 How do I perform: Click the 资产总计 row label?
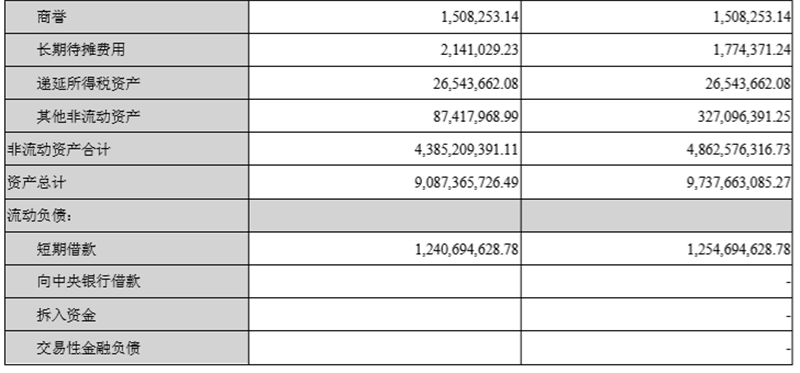(x=127, y=183)
